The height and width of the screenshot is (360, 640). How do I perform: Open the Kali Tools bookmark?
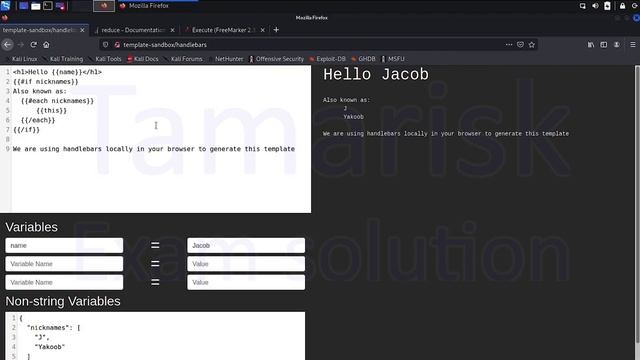(x=105, y=59)
